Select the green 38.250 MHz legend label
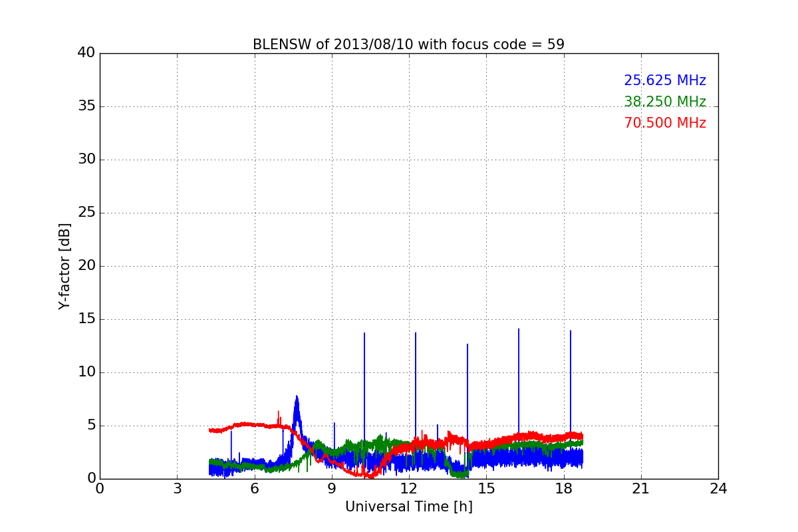 click(665, 102)
